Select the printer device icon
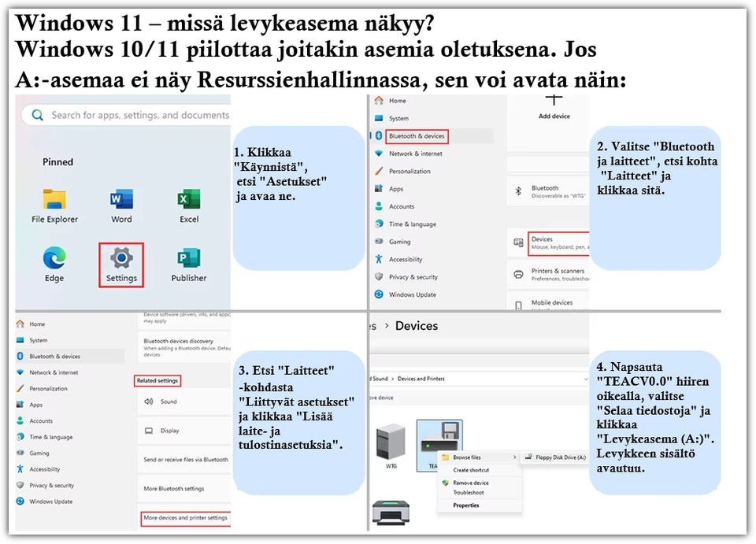Image resolution: width=756 pixels, height=544 pixels. [x=391, y=513]
